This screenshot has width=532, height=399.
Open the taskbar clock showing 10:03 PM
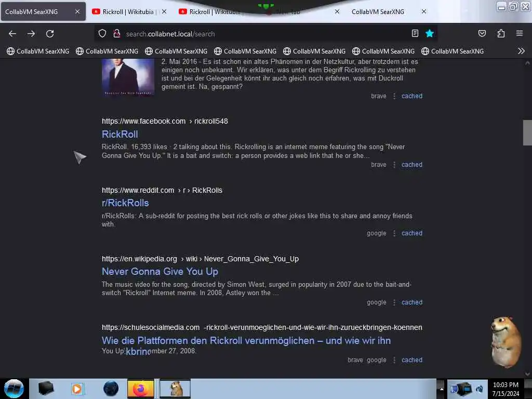coord(506,389)
